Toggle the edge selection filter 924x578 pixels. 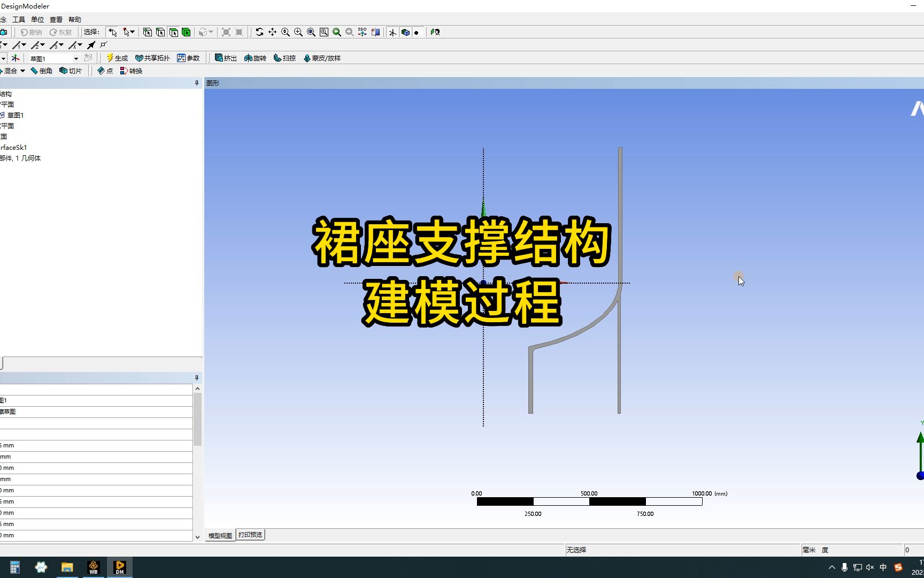160,32
